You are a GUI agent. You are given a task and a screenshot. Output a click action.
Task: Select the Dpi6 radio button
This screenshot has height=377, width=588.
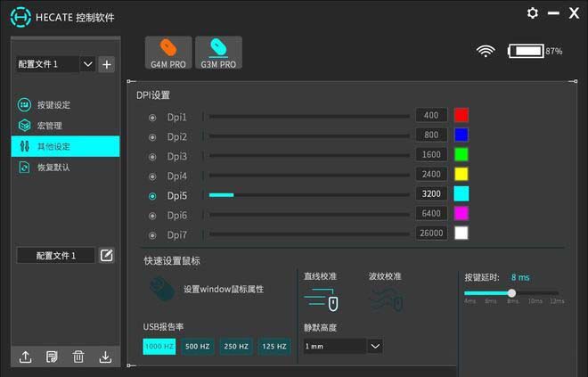(x=152, y=216)
